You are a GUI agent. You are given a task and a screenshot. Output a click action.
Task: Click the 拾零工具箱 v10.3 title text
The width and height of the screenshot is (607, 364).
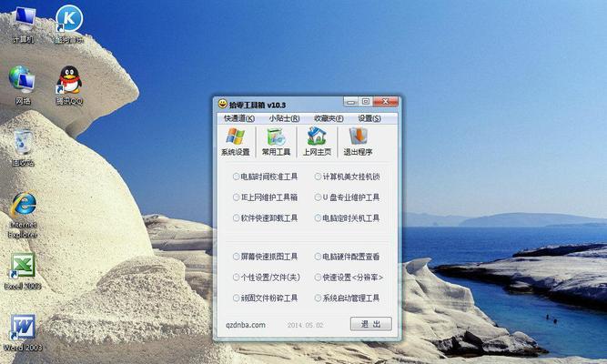click(x=258, y=105)
